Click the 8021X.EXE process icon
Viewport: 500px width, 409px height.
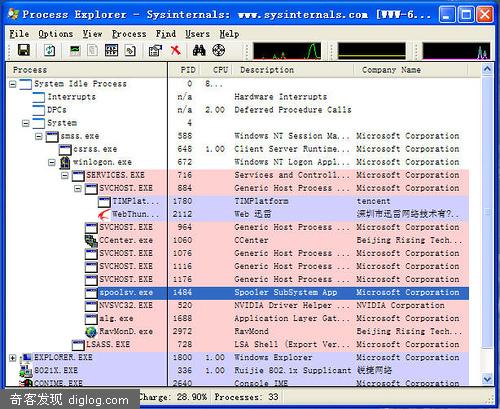pos(26,371)
